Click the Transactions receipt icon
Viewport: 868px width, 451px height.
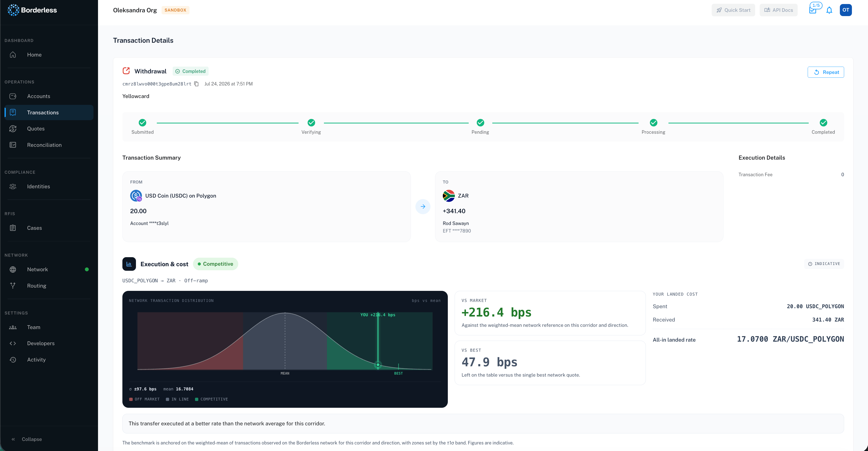[13, 112]
